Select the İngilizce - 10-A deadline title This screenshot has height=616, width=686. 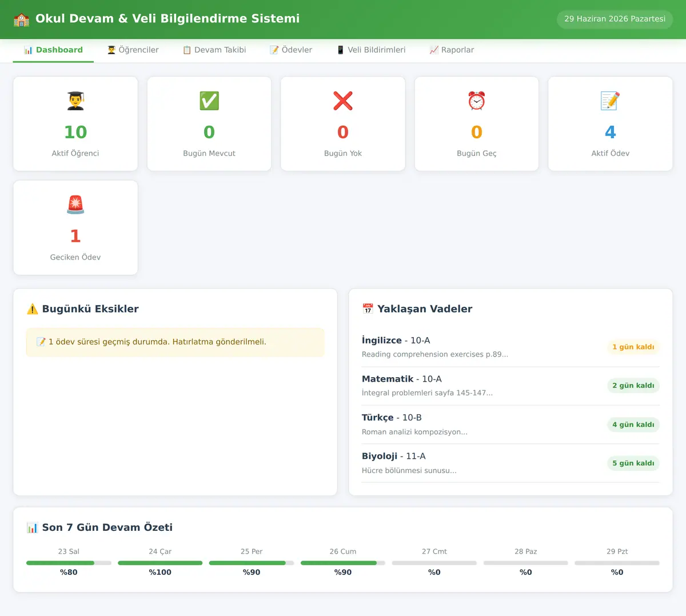396,341
